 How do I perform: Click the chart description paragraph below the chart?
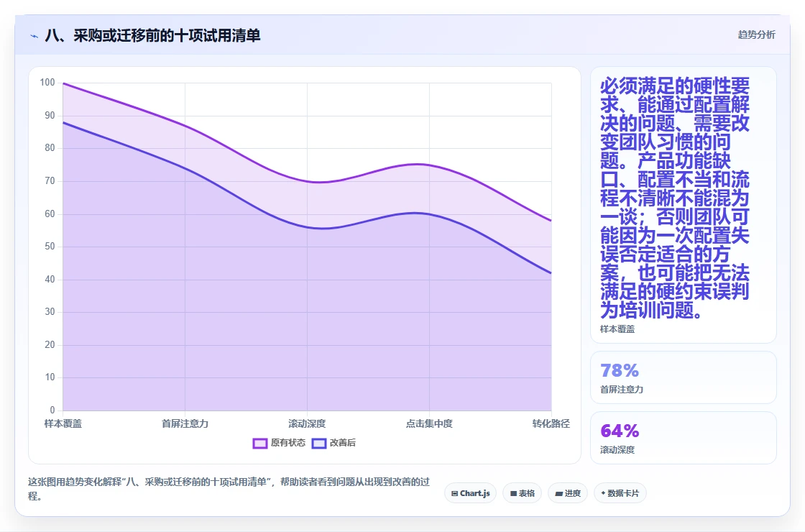[x=229, y=489]
